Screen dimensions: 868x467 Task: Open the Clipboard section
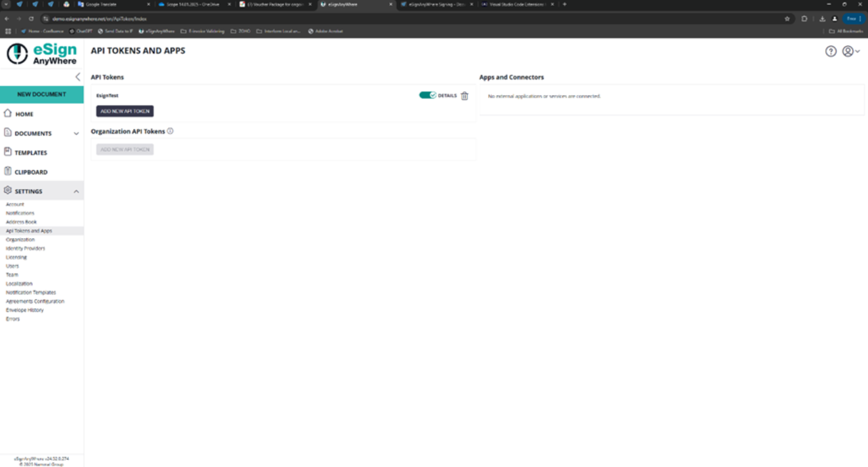[x=31, y=172]
